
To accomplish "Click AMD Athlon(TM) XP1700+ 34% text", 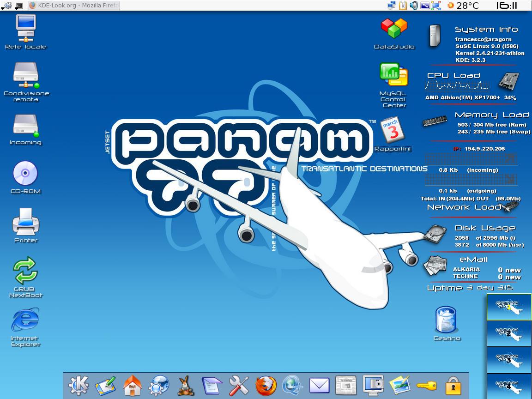I will tap(471, 98).
